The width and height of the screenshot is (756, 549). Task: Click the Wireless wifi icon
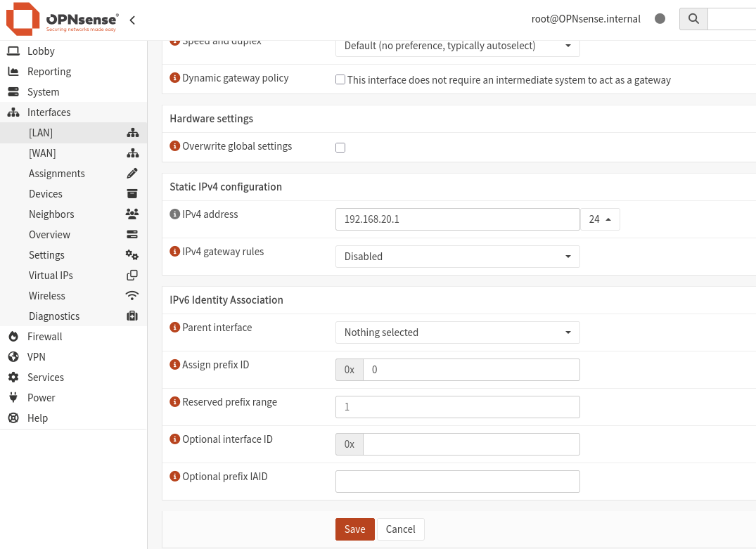[132, 295]
